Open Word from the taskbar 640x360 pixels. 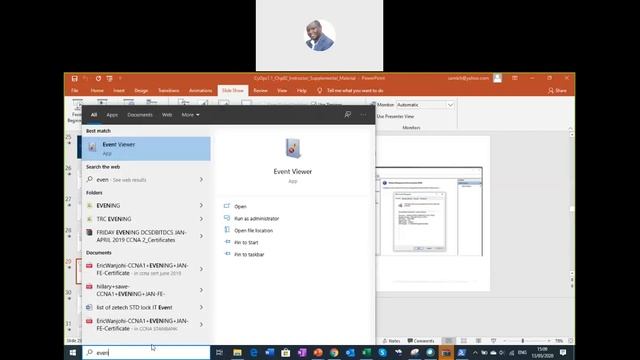point(270,353)
